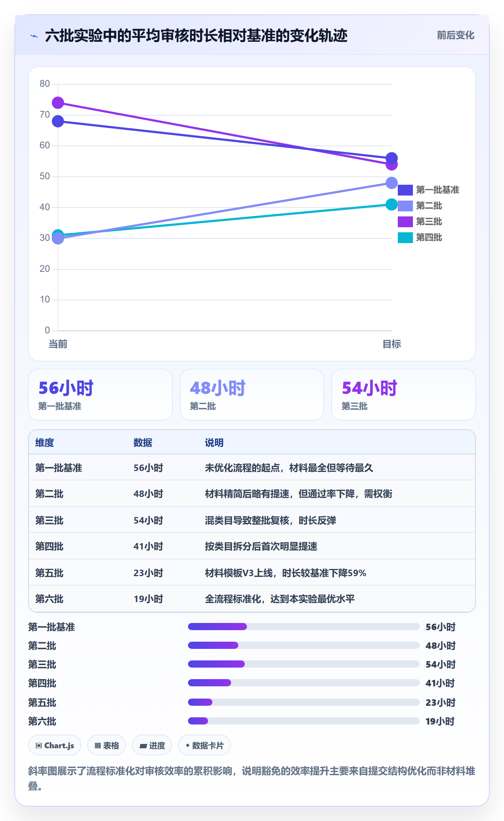Click 19小时 beside the 第六批 progress bar
This screenshot has width=504, height=821.
point(440,721)
